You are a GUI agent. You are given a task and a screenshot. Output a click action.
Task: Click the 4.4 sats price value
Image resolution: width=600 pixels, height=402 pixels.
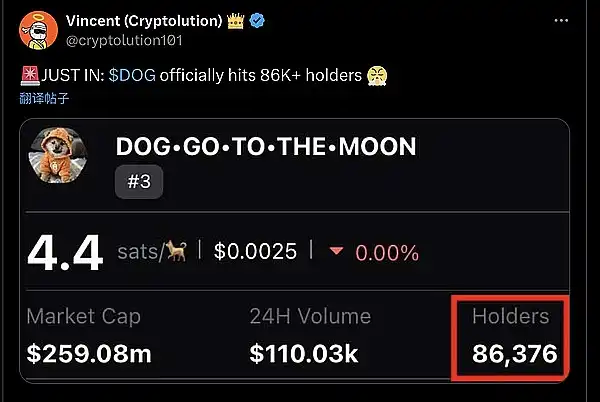click(65, 253)
